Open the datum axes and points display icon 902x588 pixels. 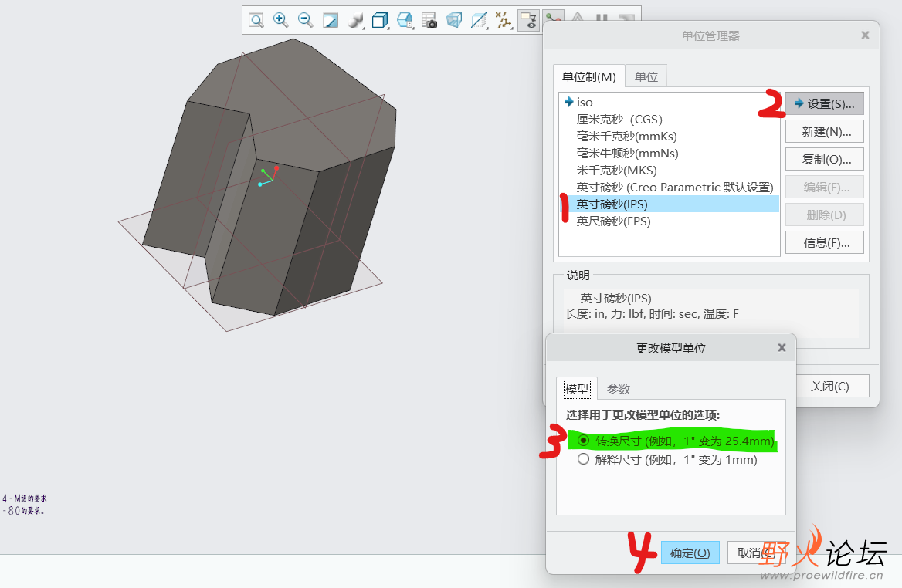pyautogui.click(x=504, y=21)
